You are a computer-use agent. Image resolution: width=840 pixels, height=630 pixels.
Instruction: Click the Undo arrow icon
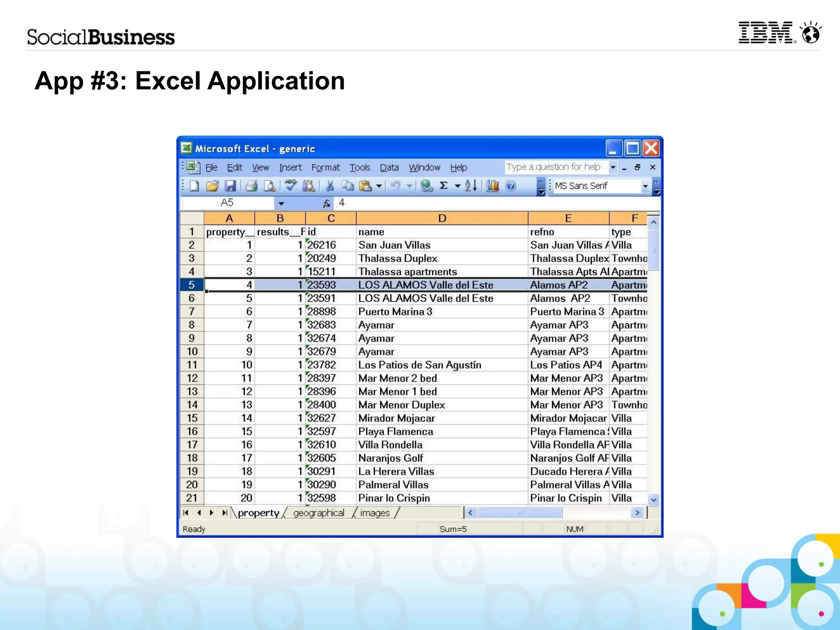pyautogui.click(x=395, y=186)
